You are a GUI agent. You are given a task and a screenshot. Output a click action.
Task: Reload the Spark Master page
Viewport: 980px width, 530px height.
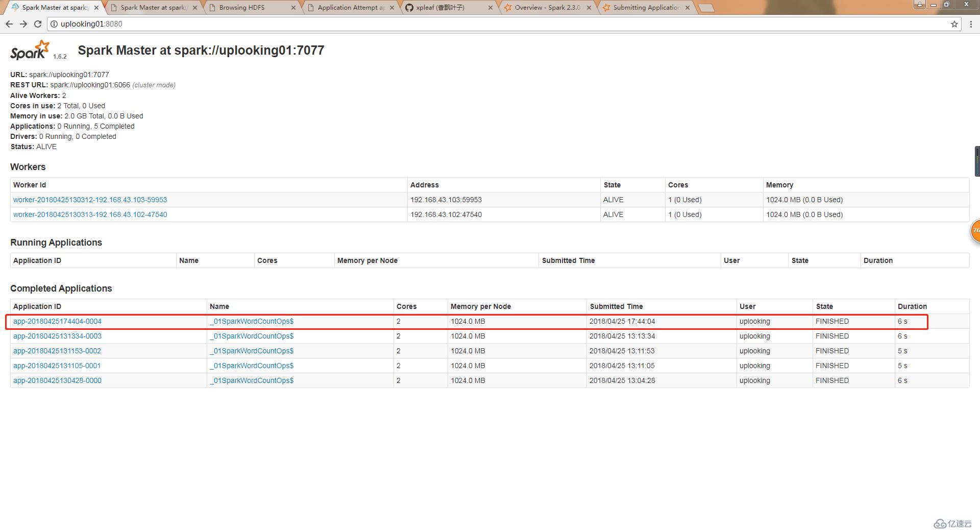38,24
